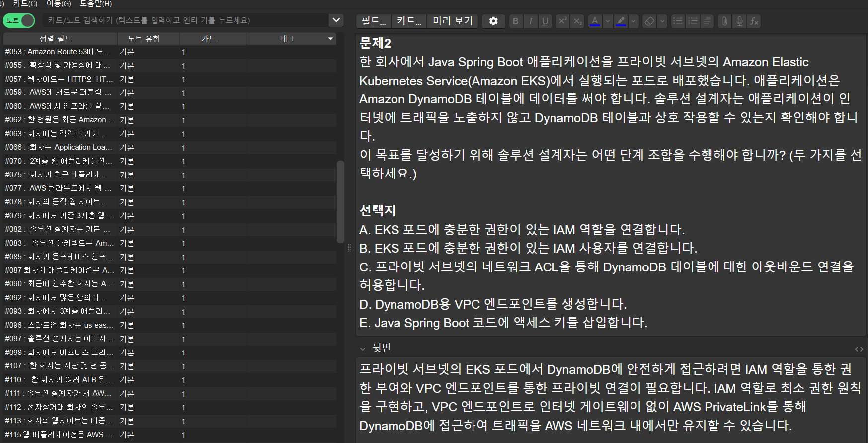This screenshot has height=443, width=868.
Task: Attach a media file with paperclip
Action: click(725, 21)
